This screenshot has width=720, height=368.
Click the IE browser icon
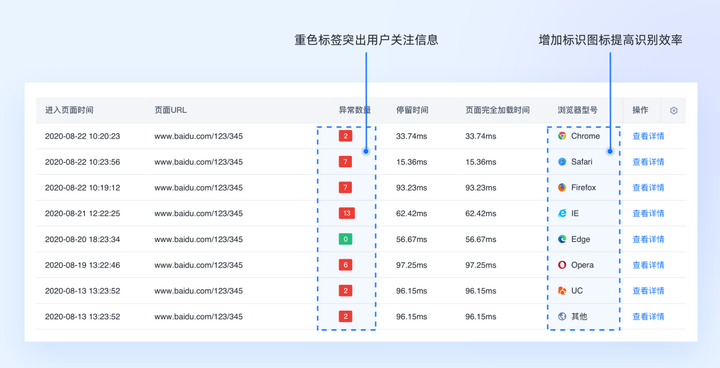(562, 213)
